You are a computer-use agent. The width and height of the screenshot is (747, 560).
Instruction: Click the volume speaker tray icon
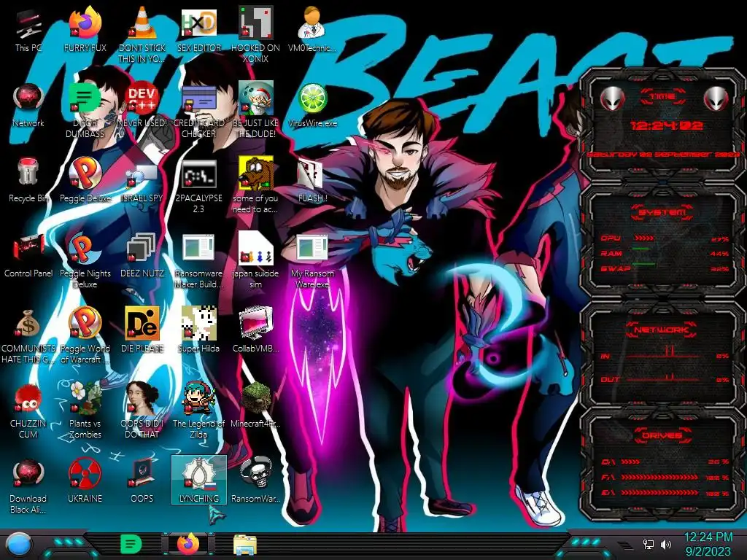click(666, 544)
